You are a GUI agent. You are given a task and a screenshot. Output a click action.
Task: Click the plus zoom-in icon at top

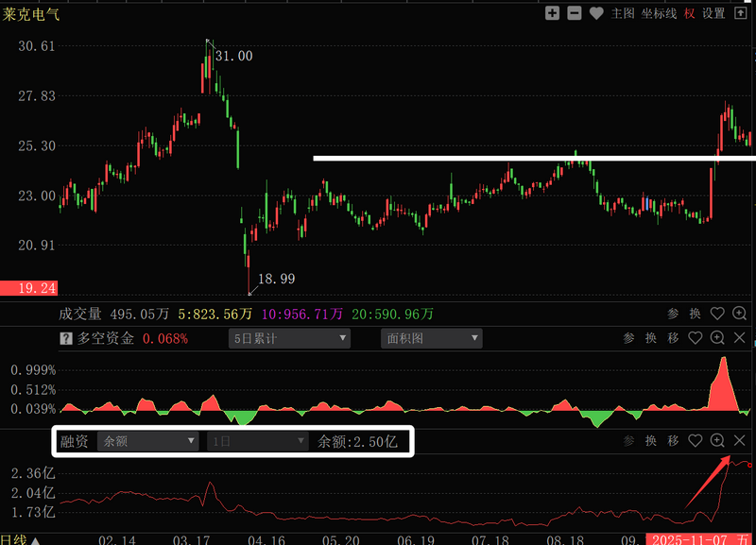pos(554,13)
